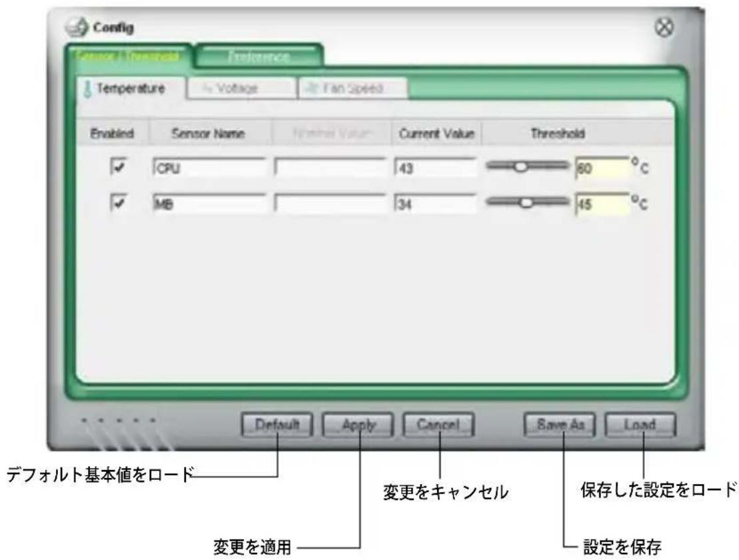Load default values with Default button
Viewport: 739px width, 560px height.
coord(277,425)
